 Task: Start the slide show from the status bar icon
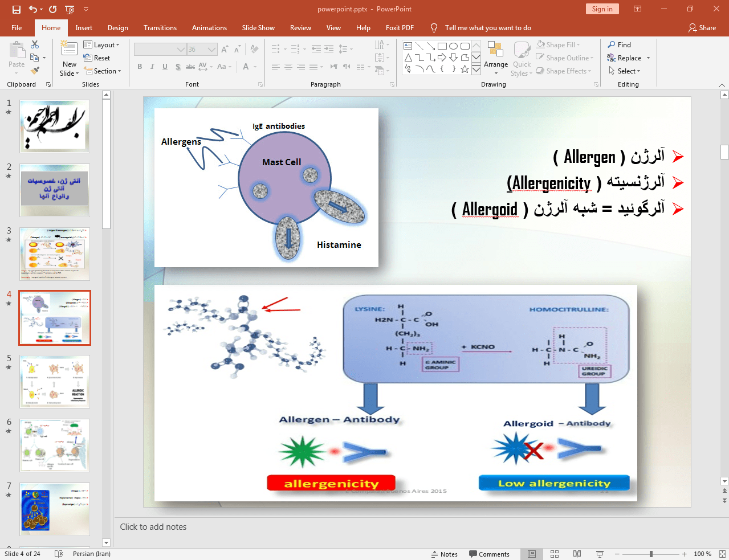pyautogui.click(x=600, y=554)
